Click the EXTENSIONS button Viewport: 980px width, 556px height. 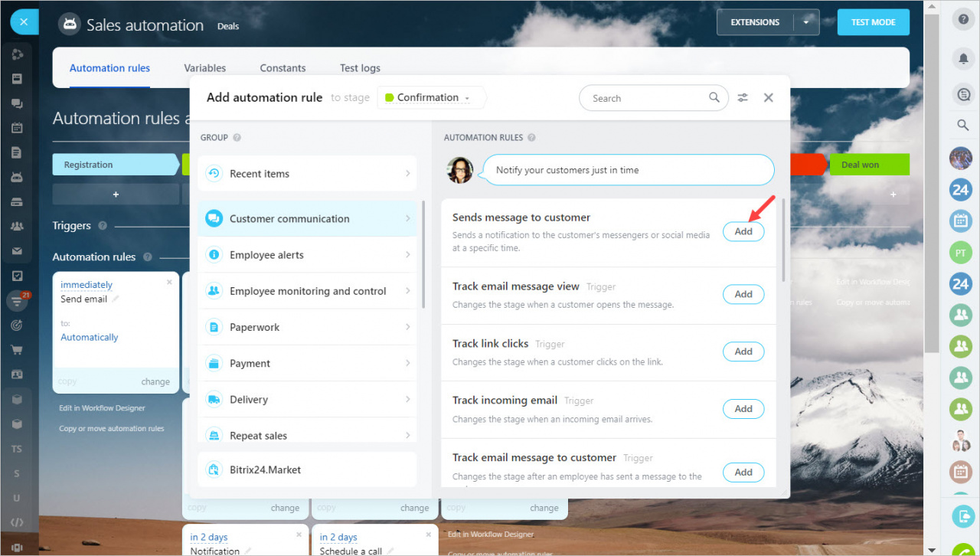[755, 22]
